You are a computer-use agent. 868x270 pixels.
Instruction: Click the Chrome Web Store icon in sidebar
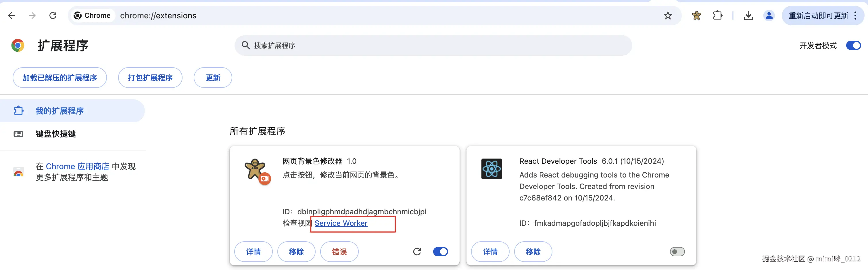(x=18, y=172)
